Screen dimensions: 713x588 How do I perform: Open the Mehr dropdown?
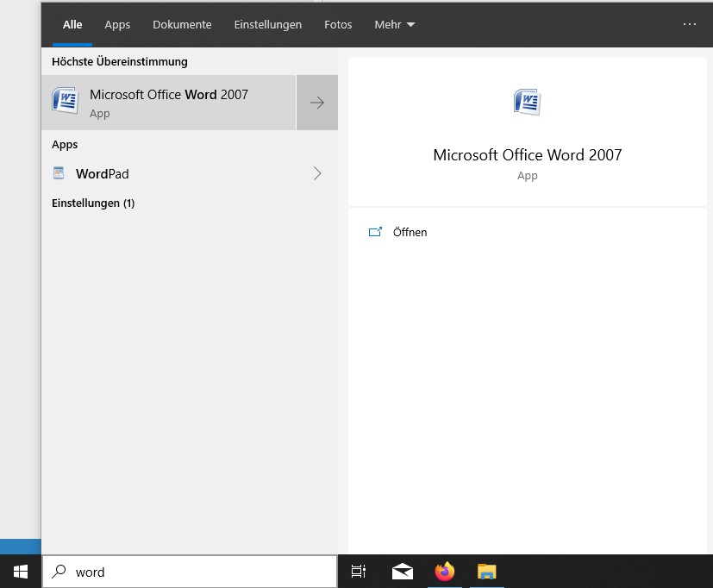click(x=394, y=24)
